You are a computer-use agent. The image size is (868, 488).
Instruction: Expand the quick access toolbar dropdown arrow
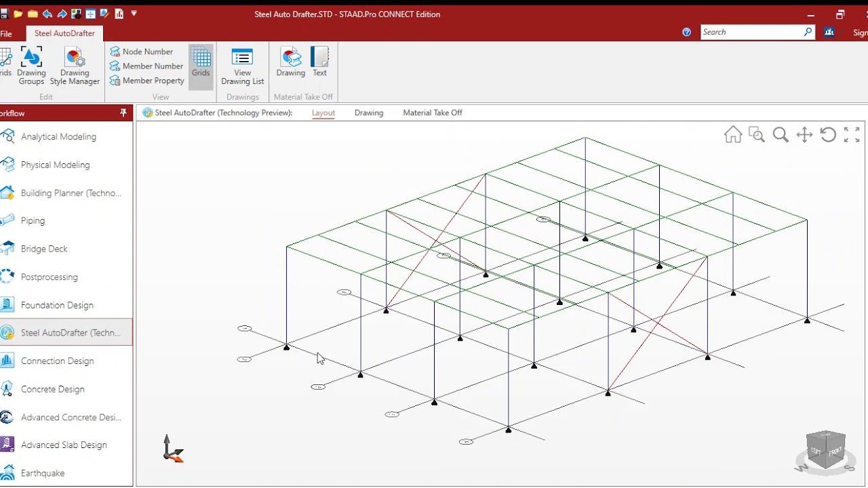[x=134, y=14]
